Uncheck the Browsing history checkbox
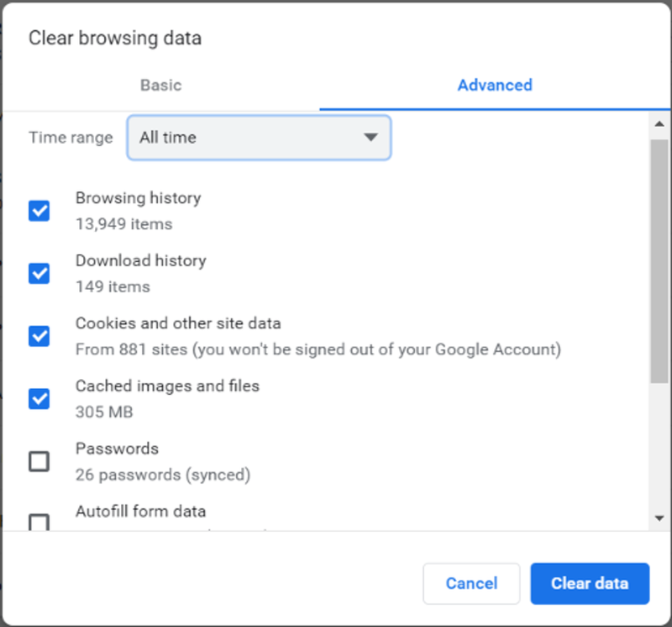Screen dimensions: 672x627 39,211
